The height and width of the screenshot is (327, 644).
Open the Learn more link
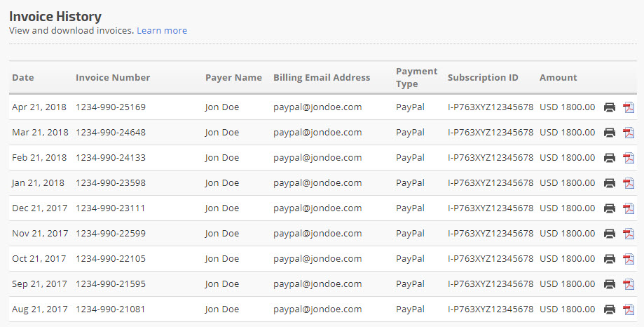[162, 30]
